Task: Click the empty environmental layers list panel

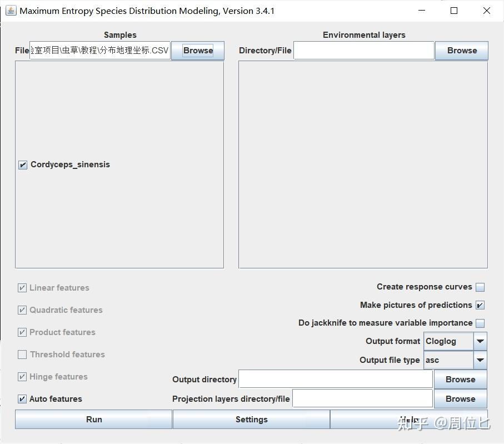Action: [x=363, y=164]
